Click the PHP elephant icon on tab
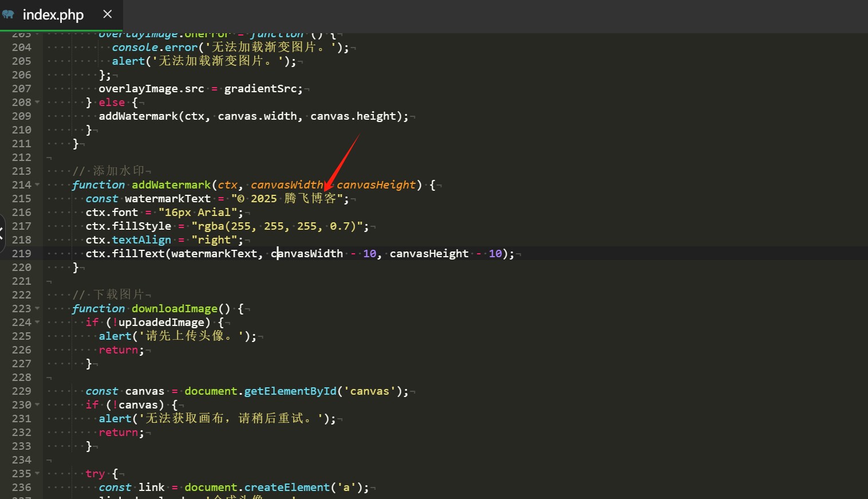The height and width of the screenshot is (499, 868). pyautogui.click(x=8, y=14)
